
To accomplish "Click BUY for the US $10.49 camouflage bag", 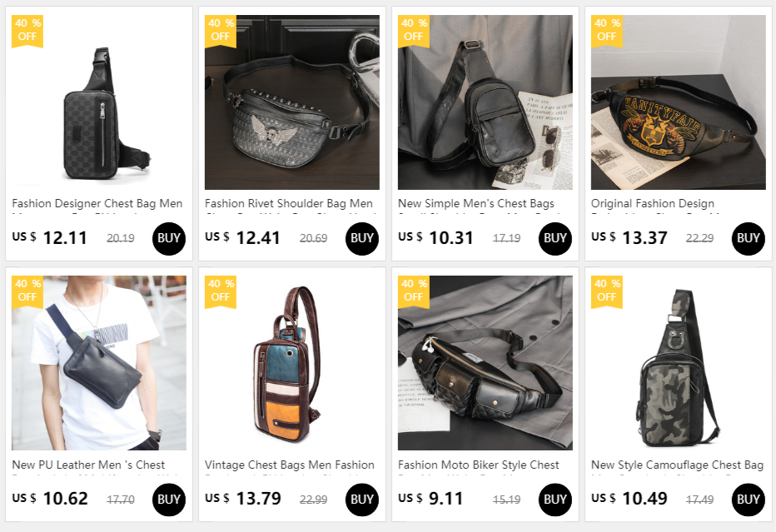I will (748, 500).
